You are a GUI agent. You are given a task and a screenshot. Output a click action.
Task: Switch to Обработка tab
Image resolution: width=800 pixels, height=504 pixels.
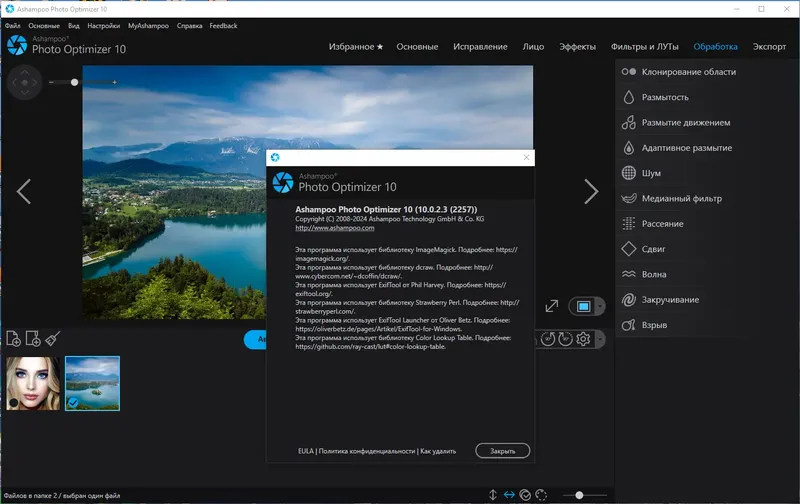tap(715, 46)
